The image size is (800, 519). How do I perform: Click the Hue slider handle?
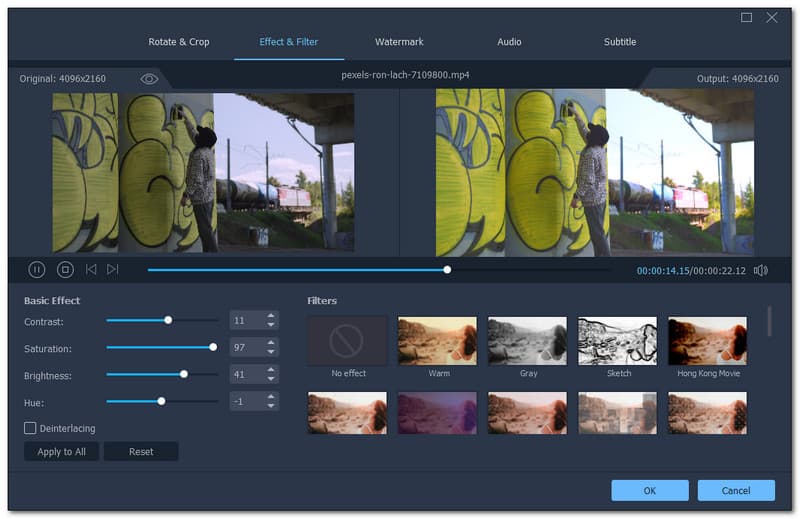(161, 401)
